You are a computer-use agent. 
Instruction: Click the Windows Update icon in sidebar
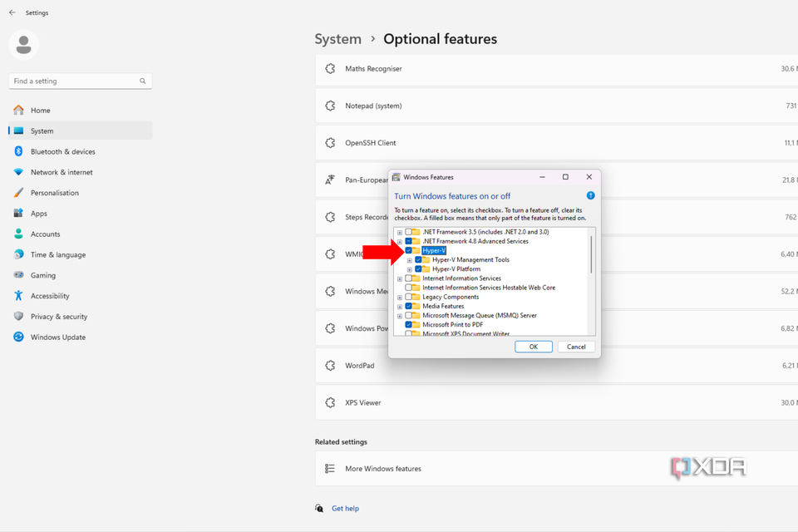click(x=18, y=337)
